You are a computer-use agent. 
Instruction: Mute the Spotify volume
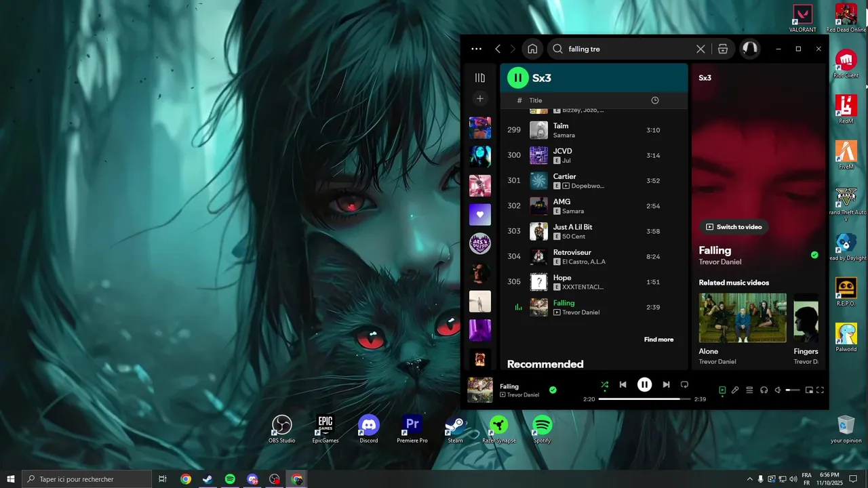click(x=778, y=390)
